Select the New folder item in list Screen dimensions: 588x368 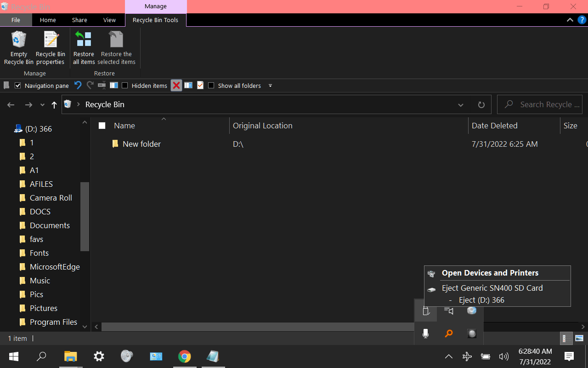141,144
